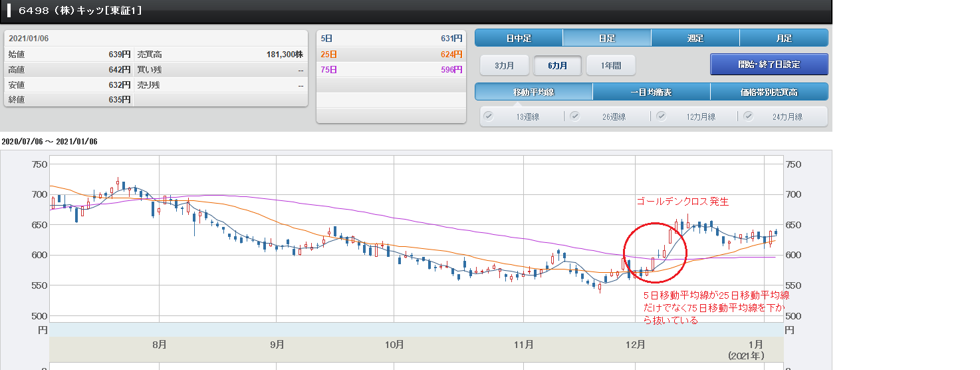Enable the 12カ月線 checkmark
This screenshot has width=980, height=370.
[x=662, y=116]
